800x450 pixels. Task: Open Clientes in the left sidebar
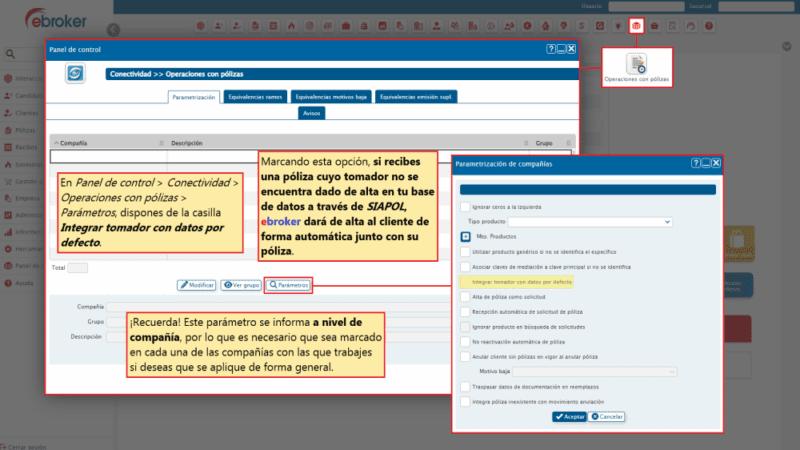[x=27, y=113]
